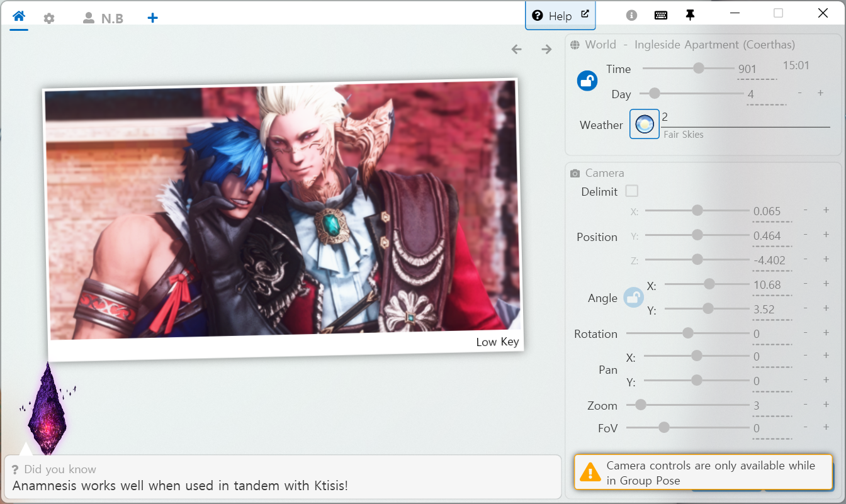Pin the window always on top

[x=690, y=15]
